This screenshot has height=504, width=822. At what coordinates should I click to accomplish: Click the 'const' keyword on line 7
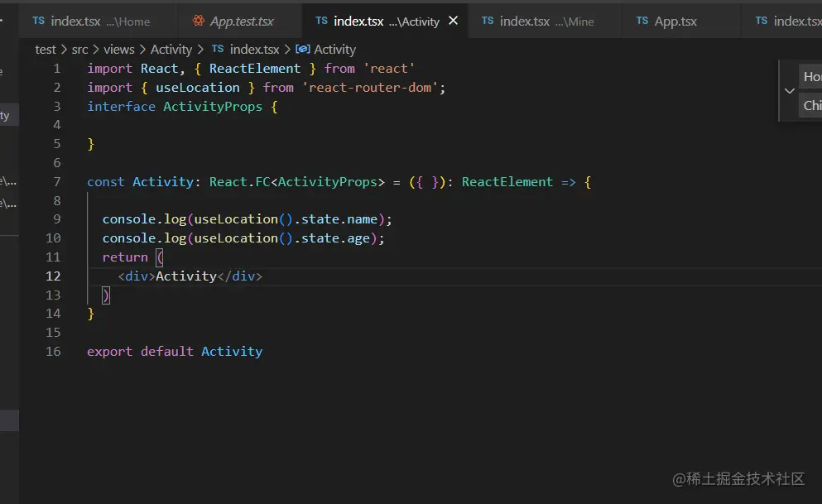coord(106,182)
